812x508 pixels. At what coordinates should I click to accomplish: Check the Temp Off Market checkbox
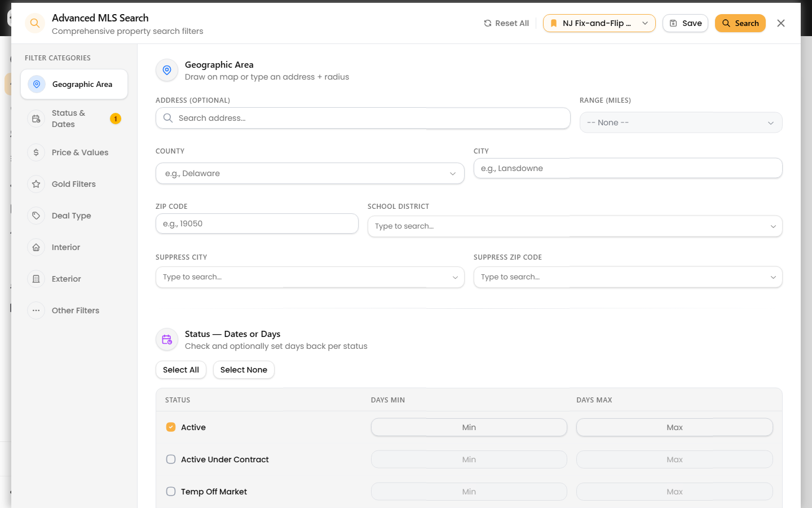click(171, 492)
